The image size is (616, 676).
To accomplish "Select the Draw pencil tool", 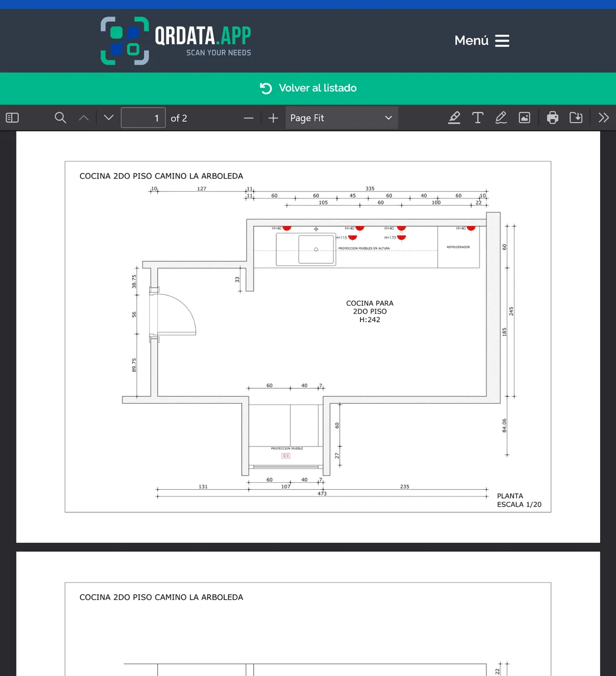I will (x=501, y=118).
